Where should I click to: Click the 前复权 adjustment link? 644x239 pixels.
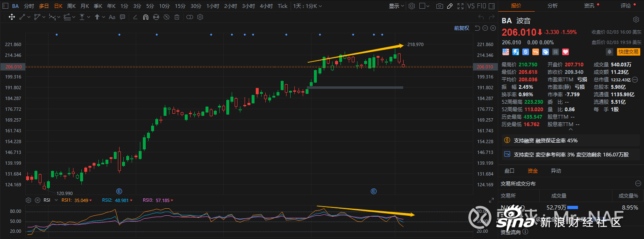click(461, 28)
